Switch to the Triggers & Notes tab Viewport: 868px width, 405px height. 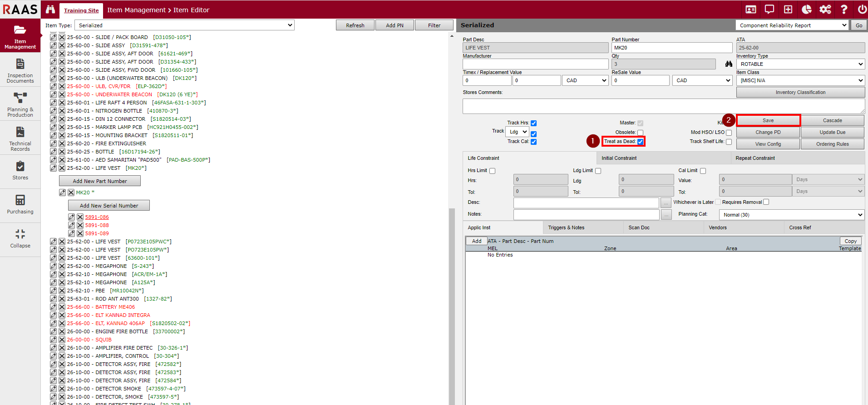566,227
